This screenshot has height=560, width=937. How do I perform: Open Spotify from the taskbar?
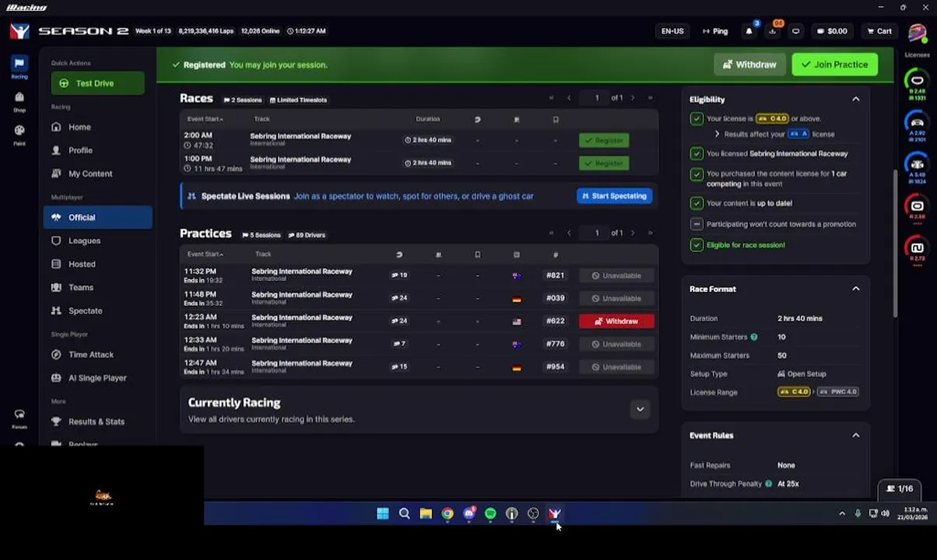(490, 513)
